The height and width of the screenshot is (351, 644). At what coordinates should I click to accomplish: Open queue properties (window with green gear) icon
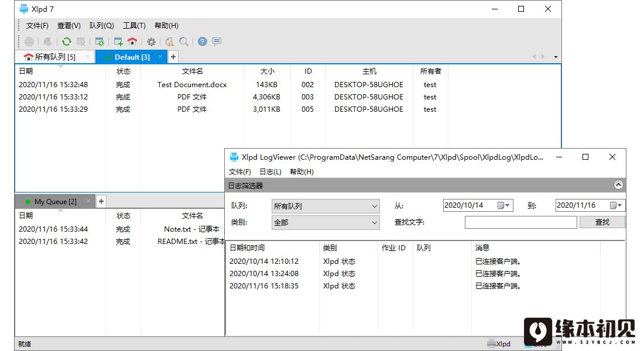100,42
